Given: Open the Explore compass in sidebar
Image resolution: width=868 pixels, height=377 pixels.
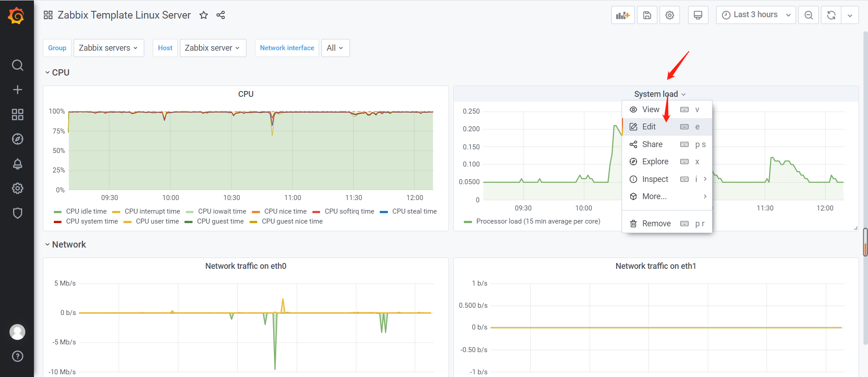Looking at the screenshot, I should click(x=17, y=139).
